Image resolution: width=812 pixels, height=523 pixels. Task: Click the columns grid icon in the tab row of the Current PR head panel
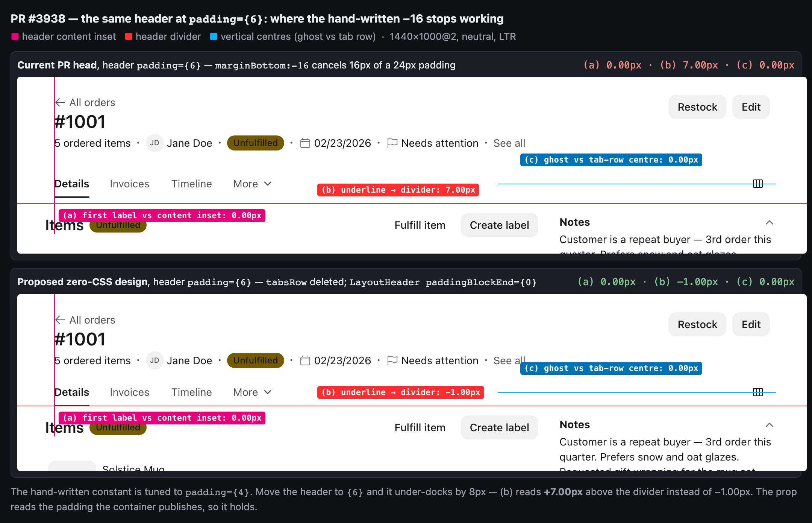tap(758, 184)
